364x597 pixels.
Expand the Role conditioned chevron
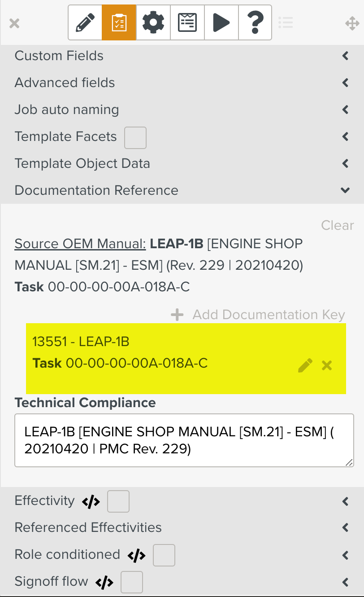tap(345, 555)
